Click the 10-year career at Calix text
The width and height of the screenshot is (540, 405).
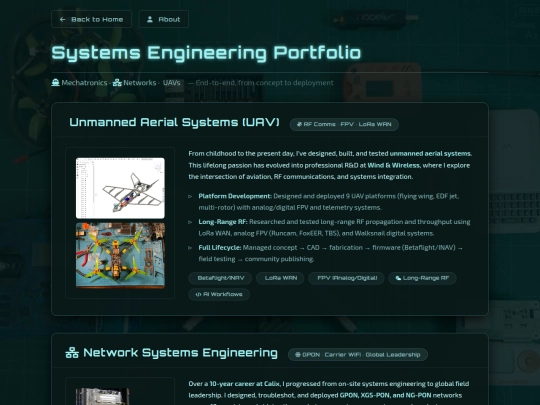pyautogui.click(x=244, y=384)
